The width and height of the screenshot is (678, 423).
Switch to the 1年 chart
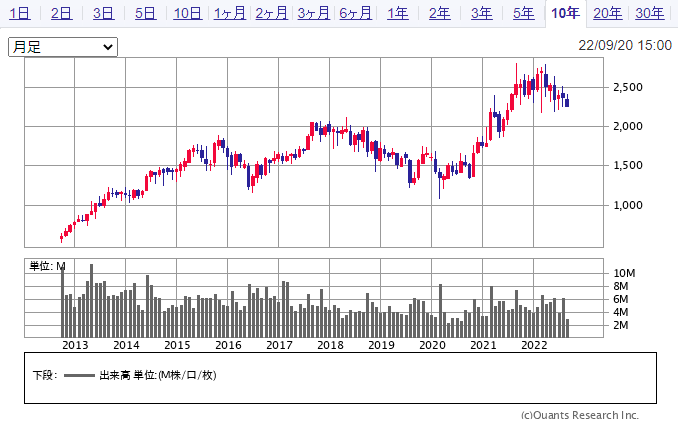point(397,13)
